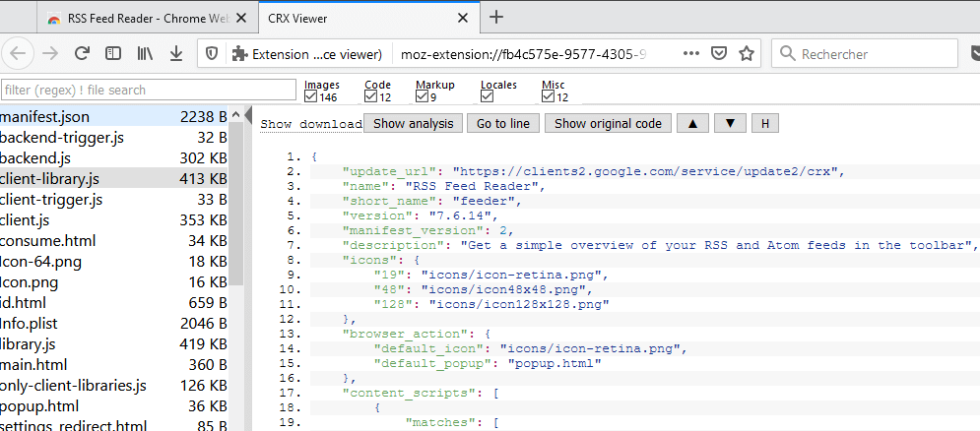The image size is (980, 431).
Task: Click the up triangle button
Action: coord(692,123)
